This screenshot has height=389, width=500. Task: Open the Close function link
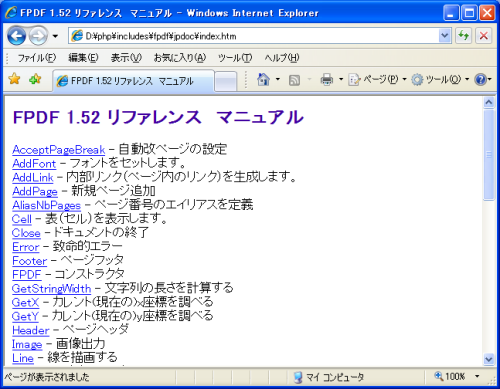[26, 233]
